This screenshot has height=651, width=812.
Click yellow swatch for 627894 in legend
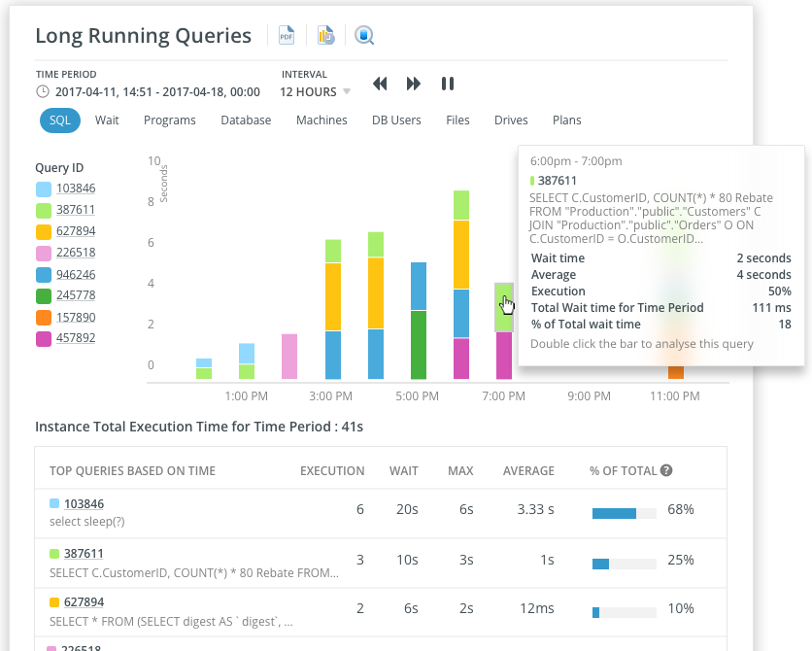[44, 232]
